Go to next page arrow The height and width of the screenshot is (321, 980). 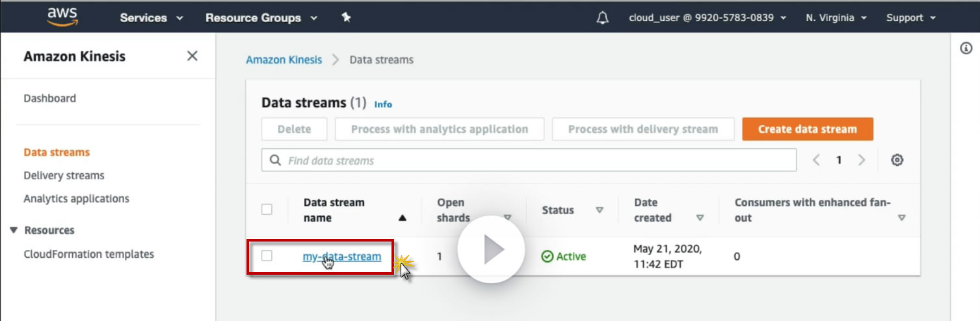tap(862, 160)
